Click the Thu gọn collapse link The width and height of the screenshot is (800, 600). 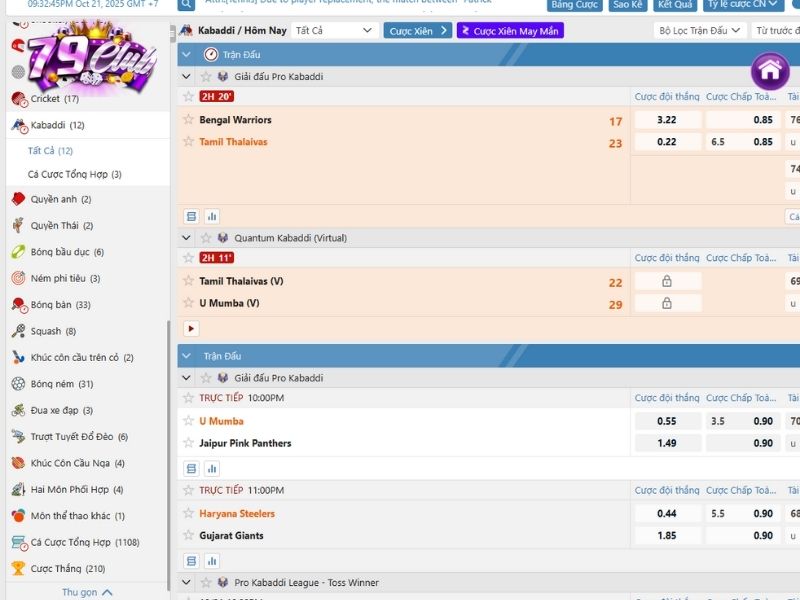click(87, 592)
